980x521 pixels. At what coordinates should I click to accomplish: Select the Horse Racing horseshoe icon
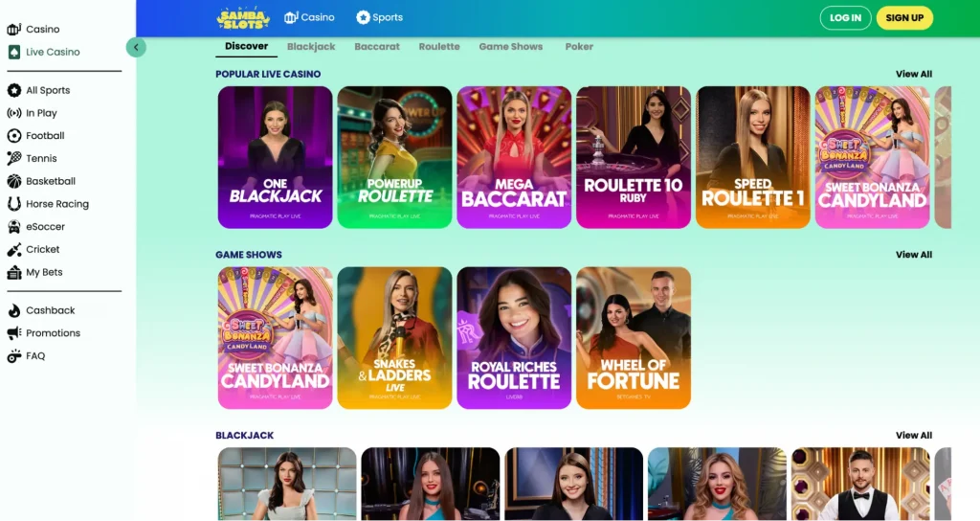pyautogui.click(x=13, y=204)
